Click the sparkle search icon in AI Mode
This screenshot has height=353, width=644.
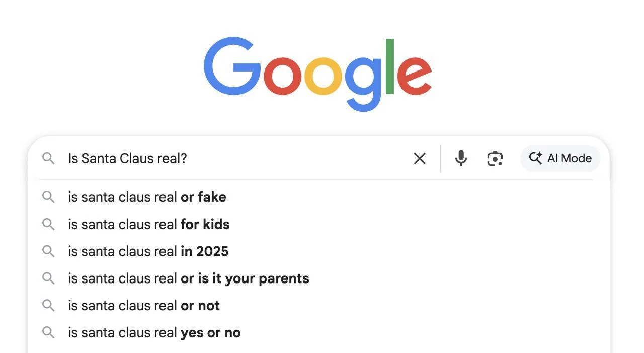pyautogui.click(x=535, y=158)
